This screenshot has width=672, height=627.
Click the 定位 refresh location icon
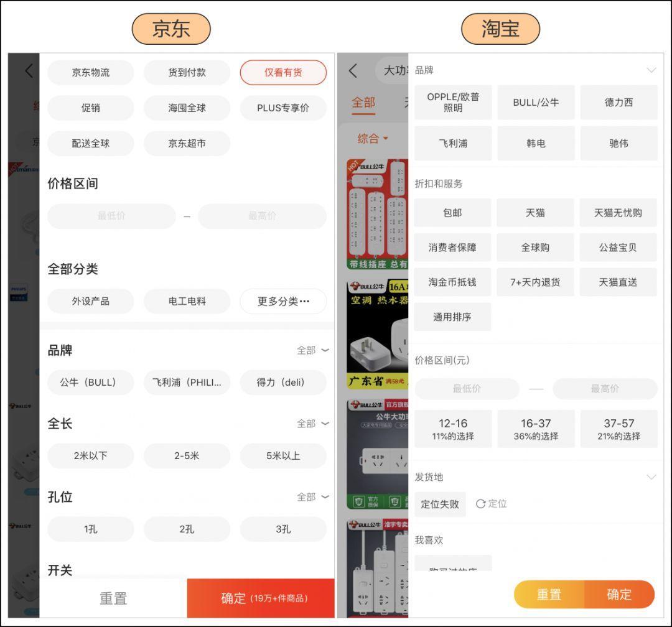click(480, 504)
